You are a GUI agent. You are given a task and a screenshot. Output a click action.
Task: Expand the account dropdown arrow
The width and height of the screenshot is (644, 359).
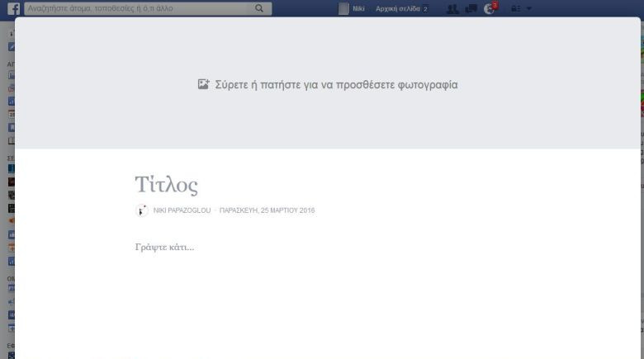(529, 8)
